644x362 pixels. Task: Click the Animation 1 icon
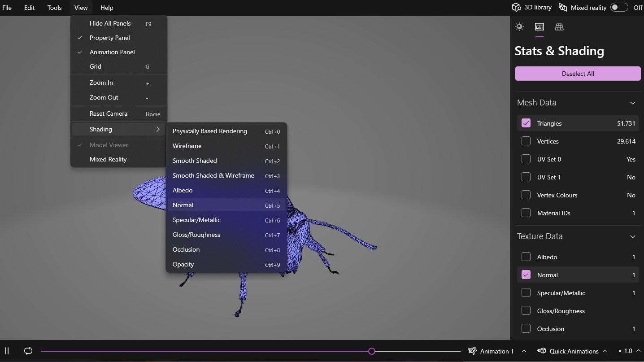[472, 351]
